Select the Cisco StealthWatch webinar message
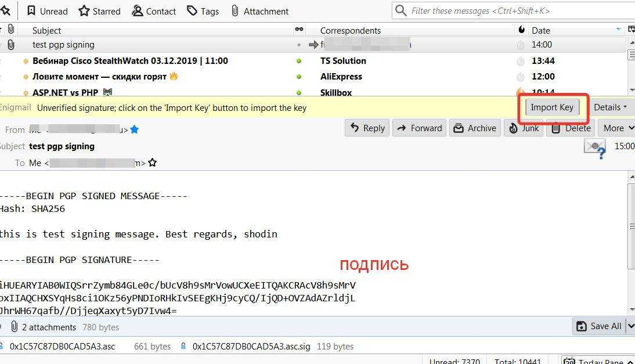 pyautogui.click(x=130, y=61)
